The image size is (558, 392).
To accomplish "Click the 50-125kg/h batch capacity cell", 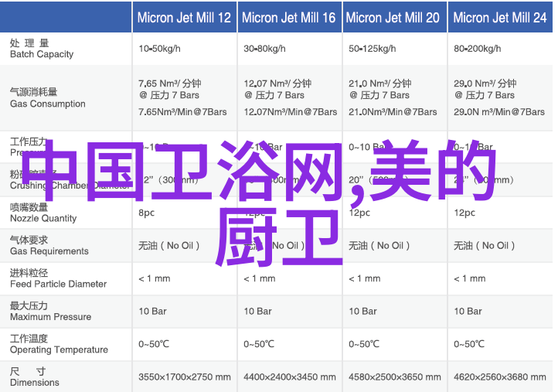I will coord(373,49).
